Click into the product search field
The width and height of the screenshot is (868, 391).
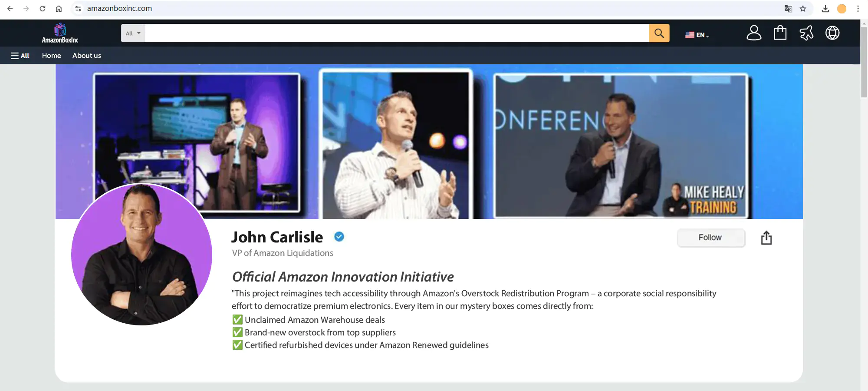coord(396,33)
